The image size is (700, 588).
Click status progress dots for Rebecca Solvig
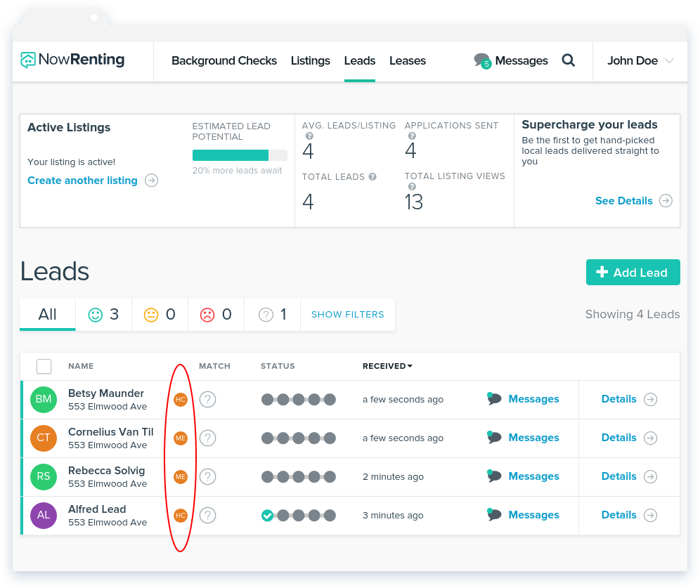299,476
